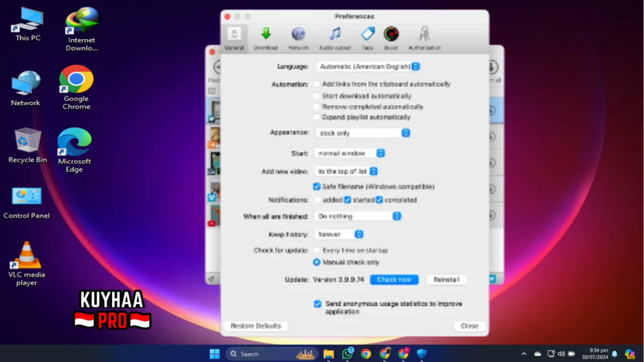This screenshot has width=644, height=362.
Task: Disable the started notification checkbox
Action: click(347, 200)
